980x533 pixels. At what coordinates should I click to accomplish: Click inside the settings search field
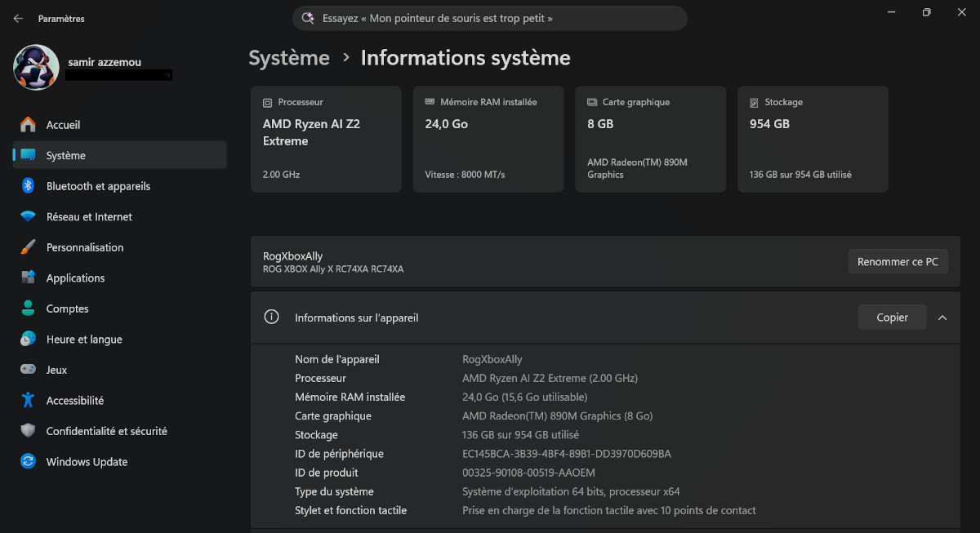pyautogui.click(x=490, y=18)
